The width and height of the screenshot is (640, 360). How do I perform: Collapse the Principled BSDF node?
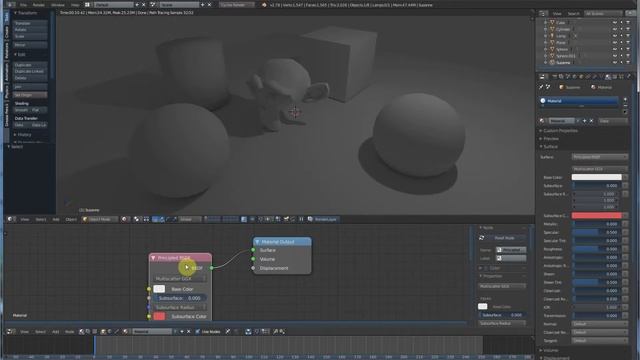153,258
